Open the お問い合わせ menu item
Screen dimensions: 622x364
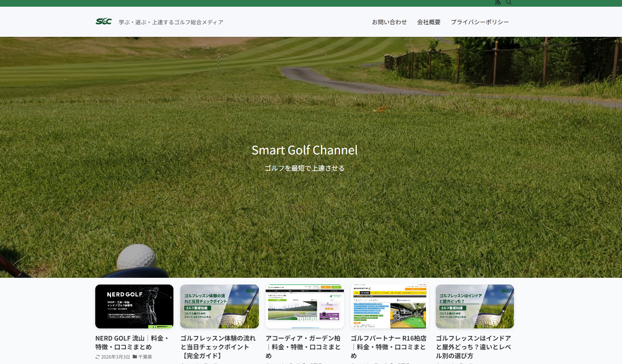389,22
